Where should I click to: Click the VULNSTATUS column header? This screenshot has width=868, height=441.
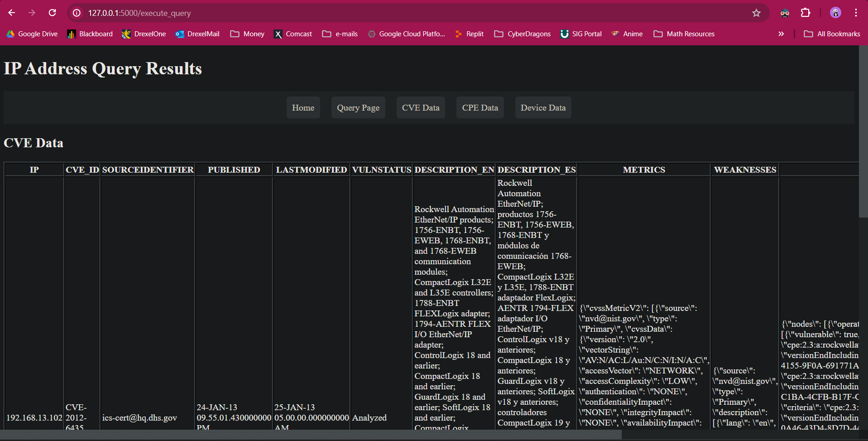point(381,170)
